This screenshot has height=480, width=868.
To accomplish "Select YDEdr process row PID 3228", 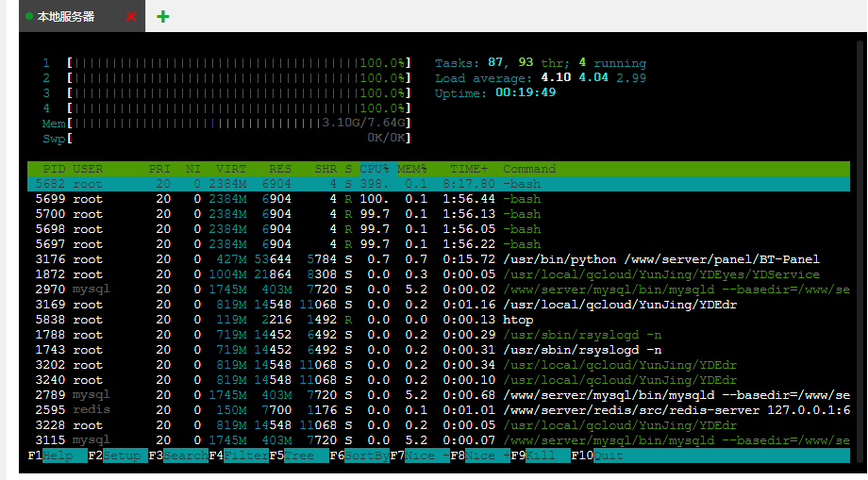I will [439, 425].
